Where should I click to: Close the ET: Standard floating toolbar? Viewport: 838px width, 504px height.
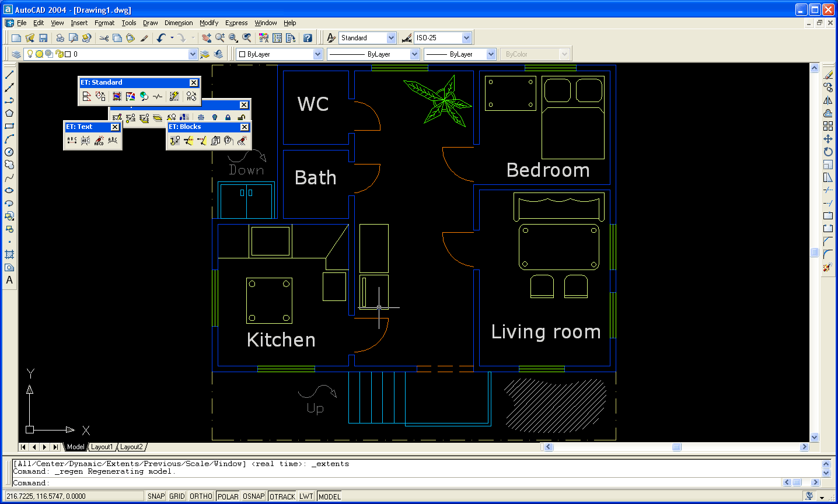tap(194, 83)
